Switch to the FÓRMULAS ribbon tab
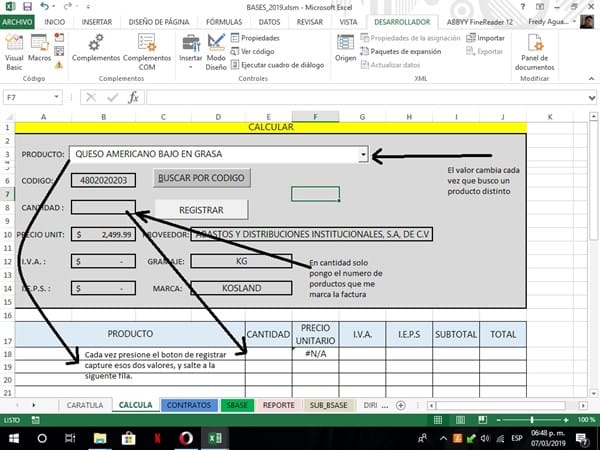The width and height of the screenshot is (600, 450). point(222,20)
